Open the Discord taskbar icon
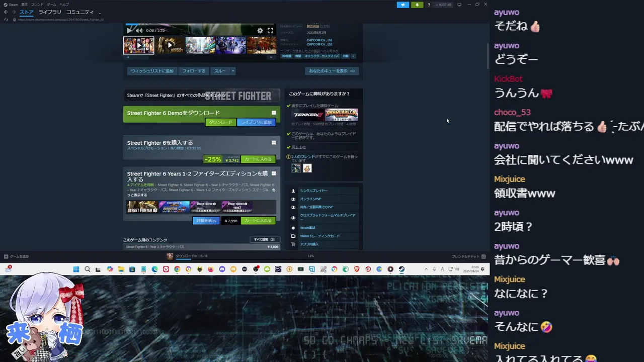The width and height of the screenshot is (644, 362). click(x=222, y=269)
